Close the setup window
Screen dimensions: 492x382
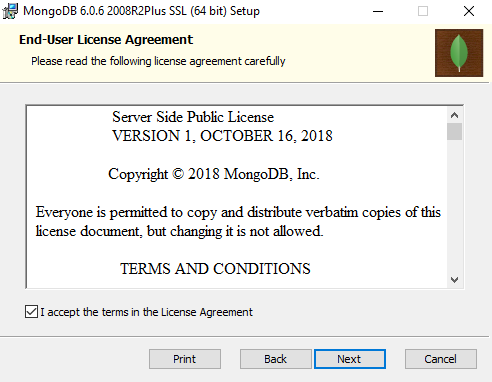pyautogui.click(x=469, y=11)
